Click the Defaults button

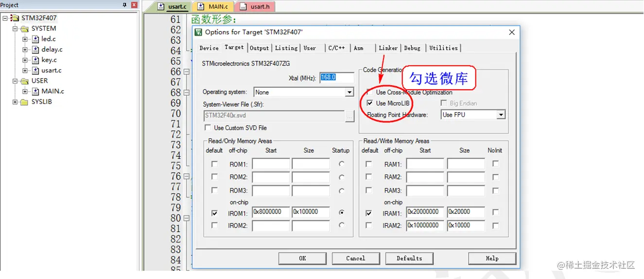pyautogui.click(x=409, y=258)
